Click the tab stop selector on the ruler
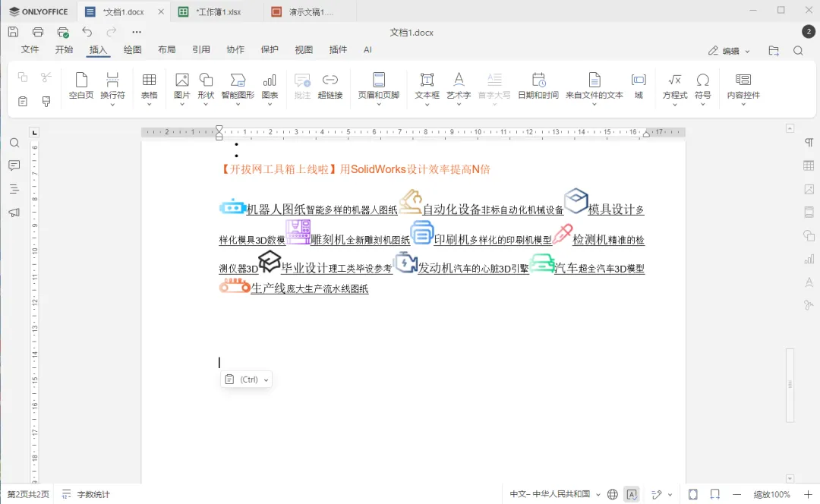Screen dimensions: 820x504 coord(34,132)
